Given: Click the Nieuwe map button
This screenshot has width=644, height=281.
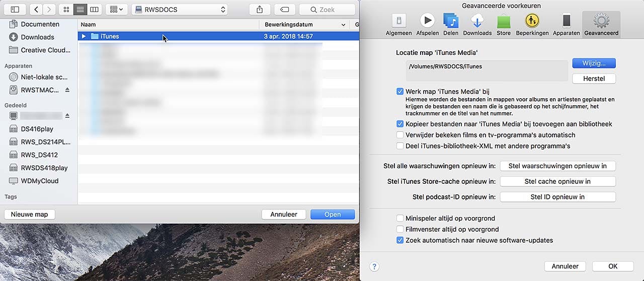Looking at the screenshot, I should (x=30, y=214).
